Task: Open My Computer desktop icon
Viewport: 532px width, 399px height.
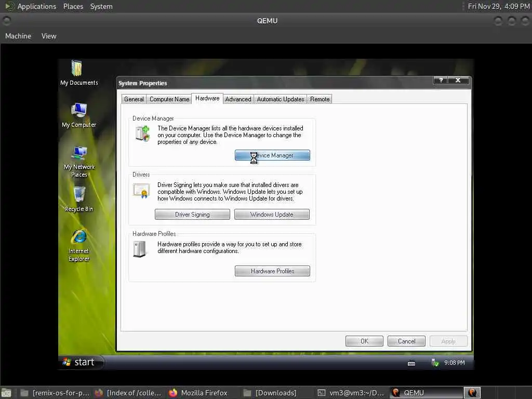Action: [79, 115]
